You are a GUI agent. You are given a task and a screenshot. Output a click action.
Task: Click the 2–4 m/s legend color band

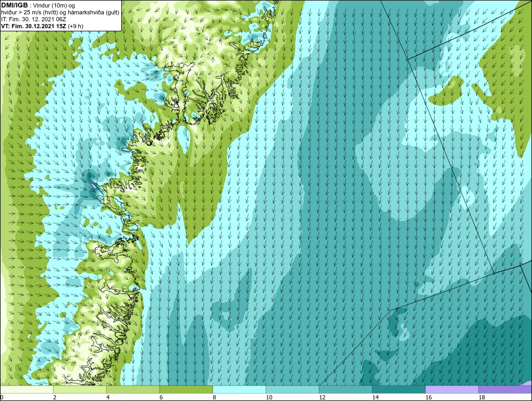point(80,389)
